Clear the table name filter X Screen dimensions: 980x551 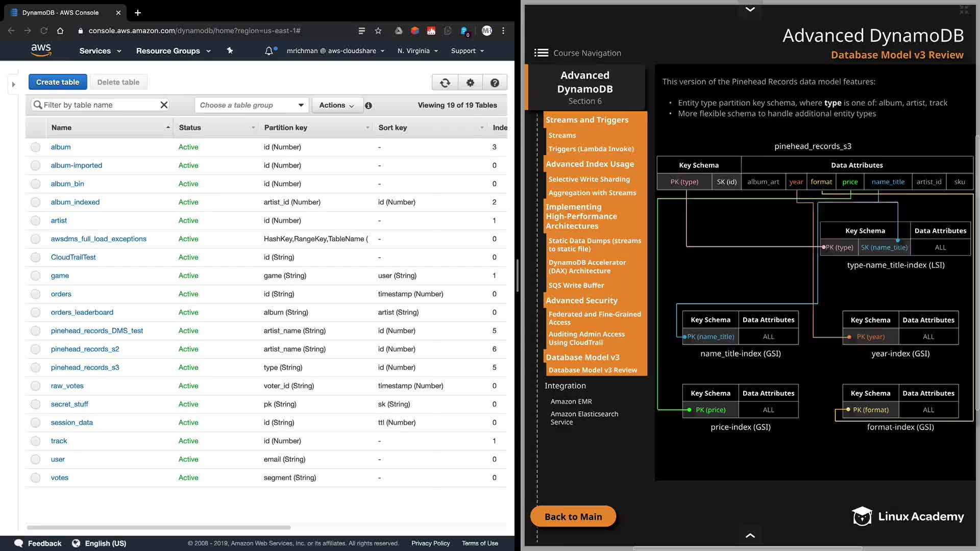(x=164, y=105)
